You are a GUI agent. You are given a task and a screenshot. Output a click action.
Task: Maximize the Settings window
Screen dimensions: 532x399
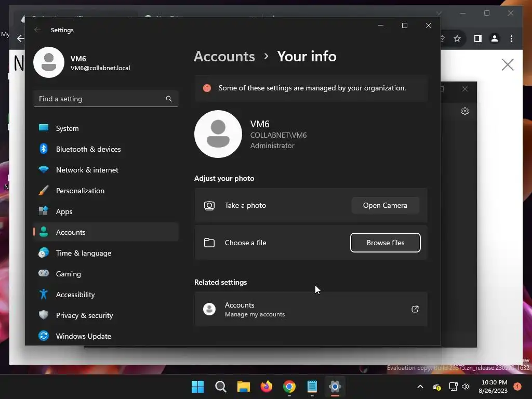(x=404, y=25)
